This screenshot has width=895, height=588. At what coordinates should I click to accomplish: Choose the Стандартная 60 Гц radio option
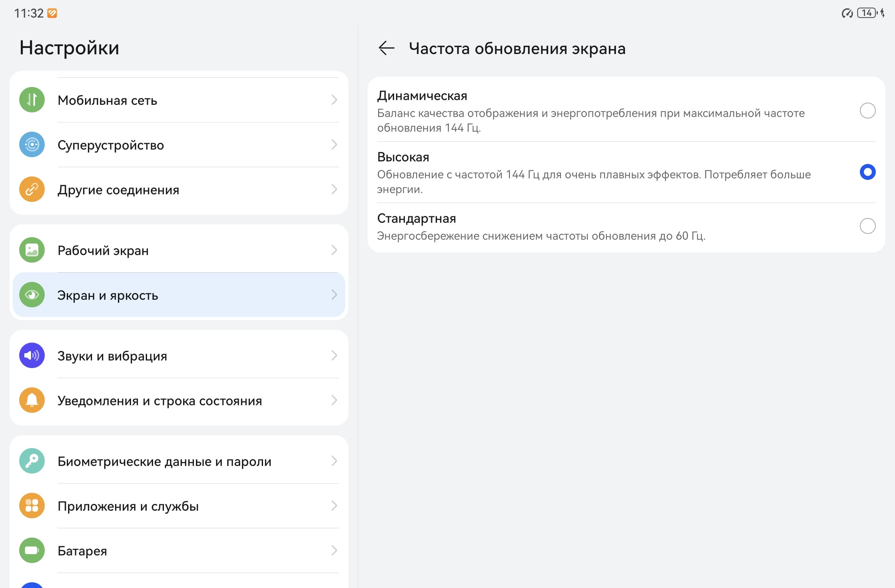[x=867, y=226]
